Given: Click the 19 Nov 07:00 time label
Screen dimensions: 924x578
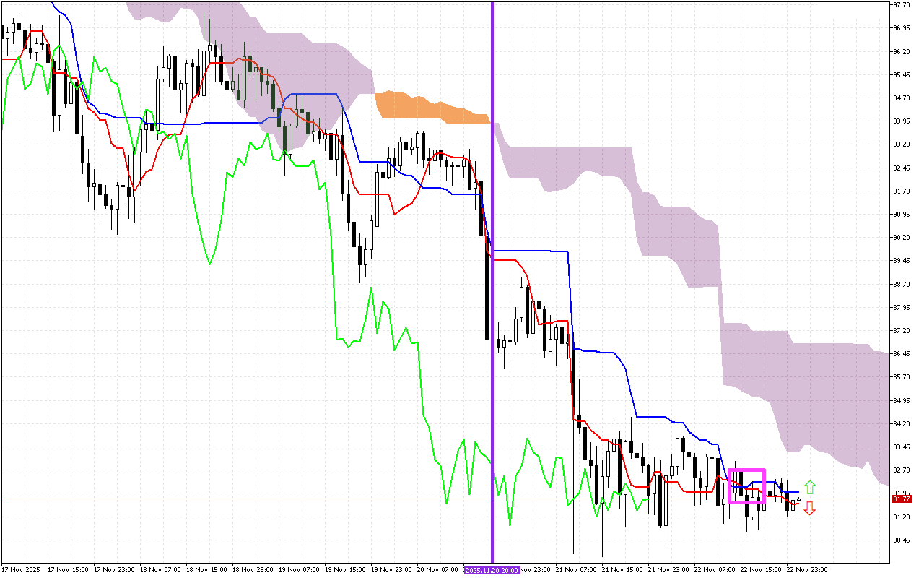Looking at the screenshot, I should (x=298, y=570).
